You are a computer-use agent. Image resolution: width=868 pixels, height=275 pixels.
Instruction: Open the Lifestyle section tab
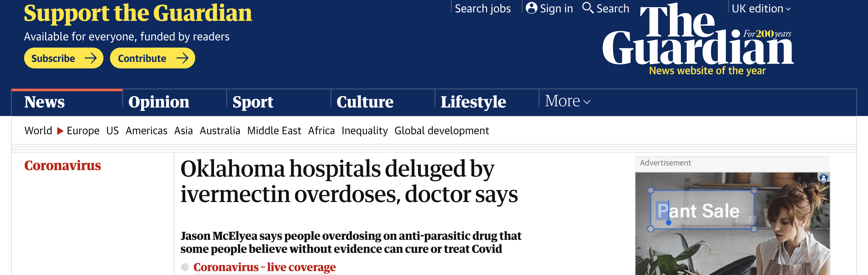pyautogui.click(x=473, y=102)
